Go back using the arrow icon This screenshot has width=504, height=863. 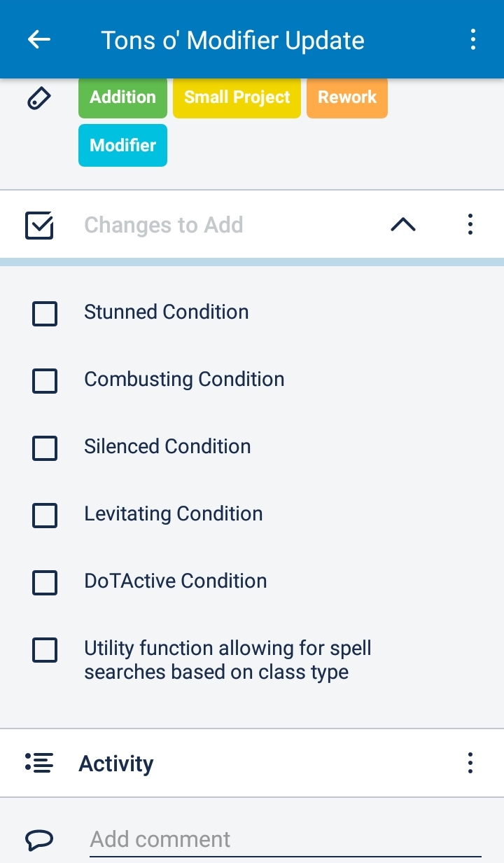pos(39,40)
